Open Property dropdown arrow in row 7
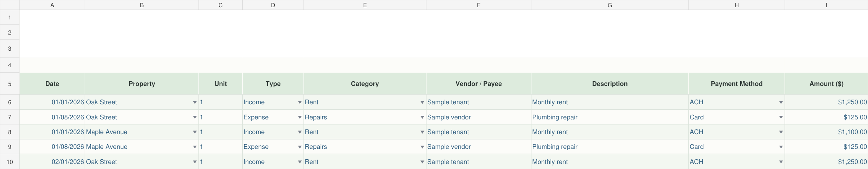 coord(195,117)
